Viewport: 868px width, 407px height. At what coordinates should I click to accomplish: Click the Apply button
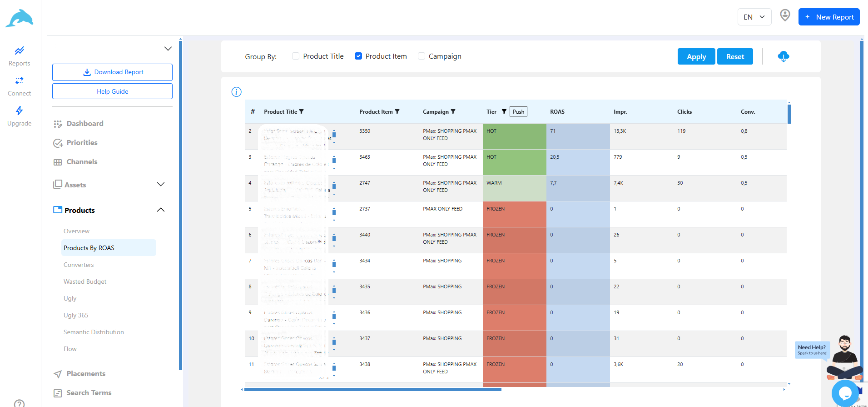click(696, 56)
